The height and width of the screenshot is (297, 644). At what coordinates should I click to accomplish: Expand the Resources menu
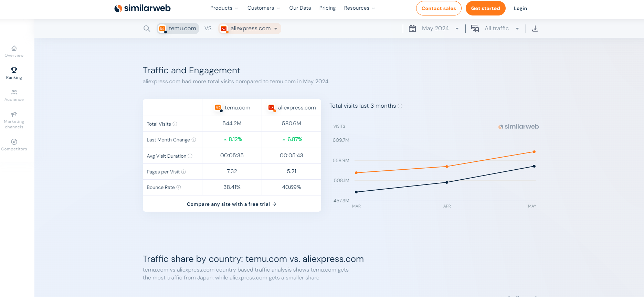(x=359, y=8)
